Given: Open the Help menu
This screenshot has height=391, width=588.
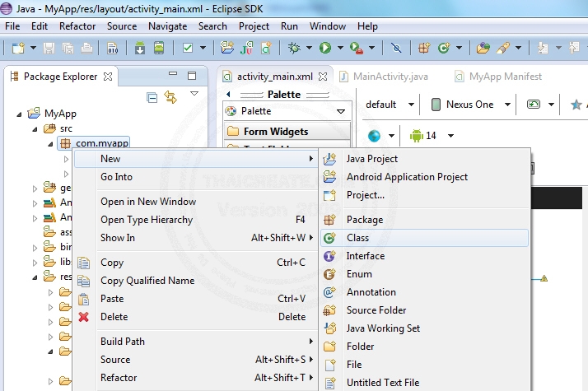Looking at the screenshot, I should (x=367, y=26).
